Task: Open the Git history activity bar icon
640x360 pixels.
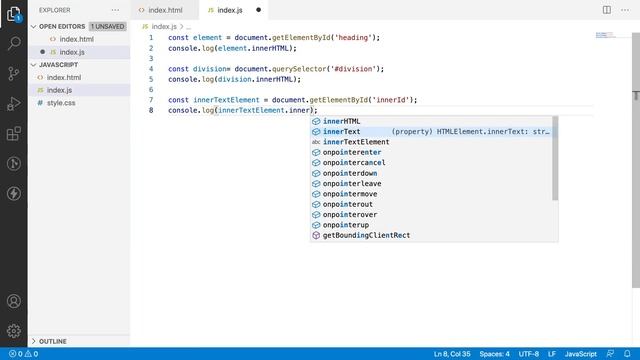Action: 14,164
